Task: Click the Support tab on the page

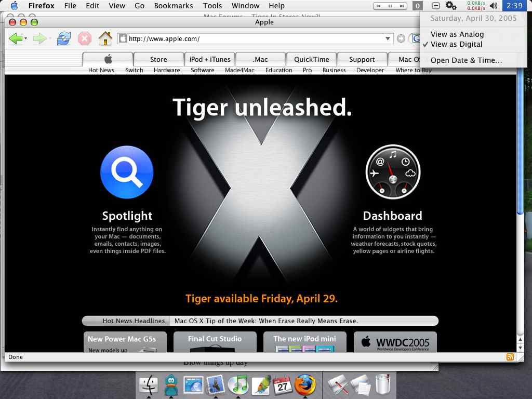Action: [x=362, y=59]
